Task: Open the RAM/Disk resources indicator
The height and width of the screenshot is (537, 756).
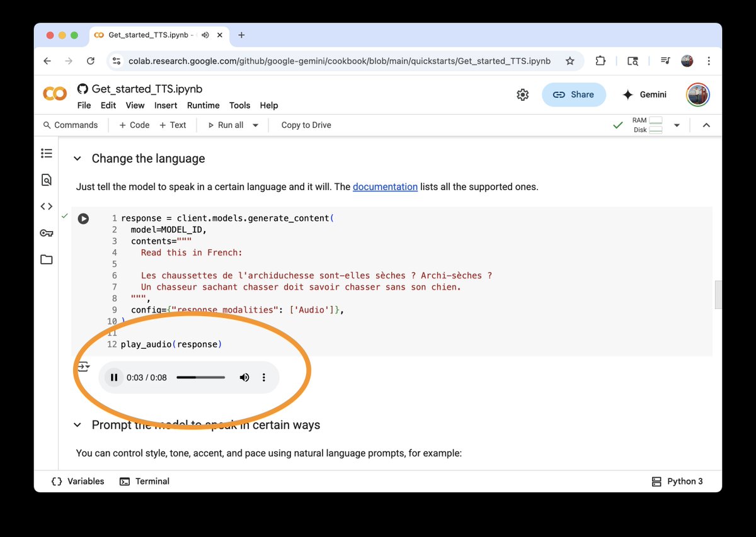Action: (647, 125)
